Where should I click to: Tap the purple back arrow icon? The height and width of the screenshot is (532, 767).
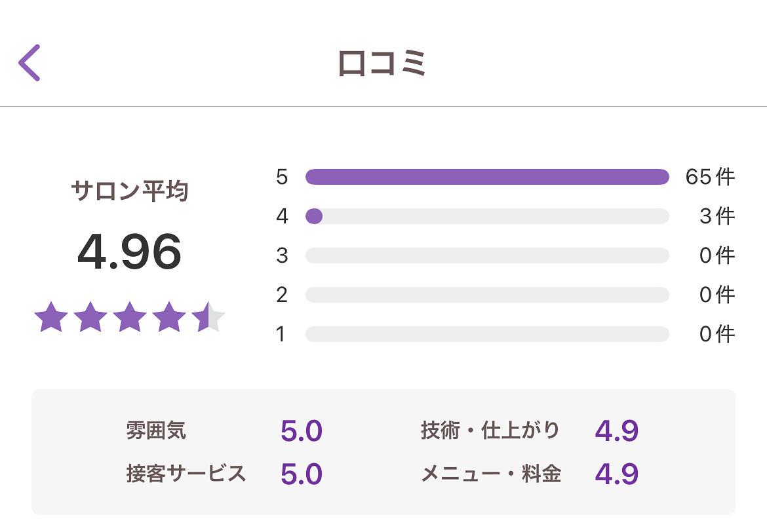(x=29, y=63)
